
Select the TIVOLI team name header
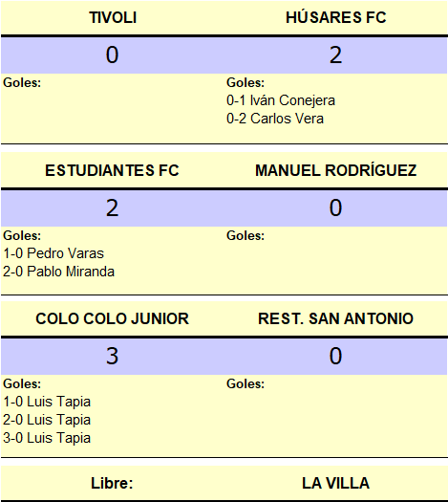point(113,17)
